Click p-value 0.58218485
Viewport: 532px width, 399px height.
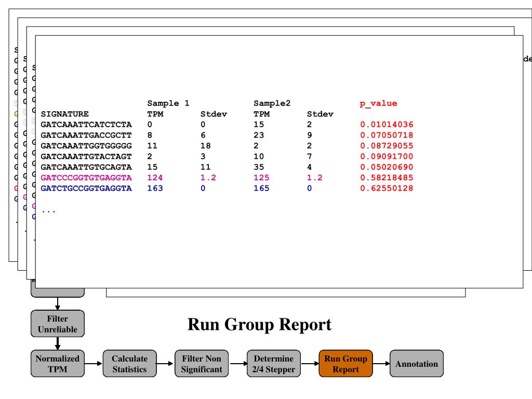tap(387, 178)
